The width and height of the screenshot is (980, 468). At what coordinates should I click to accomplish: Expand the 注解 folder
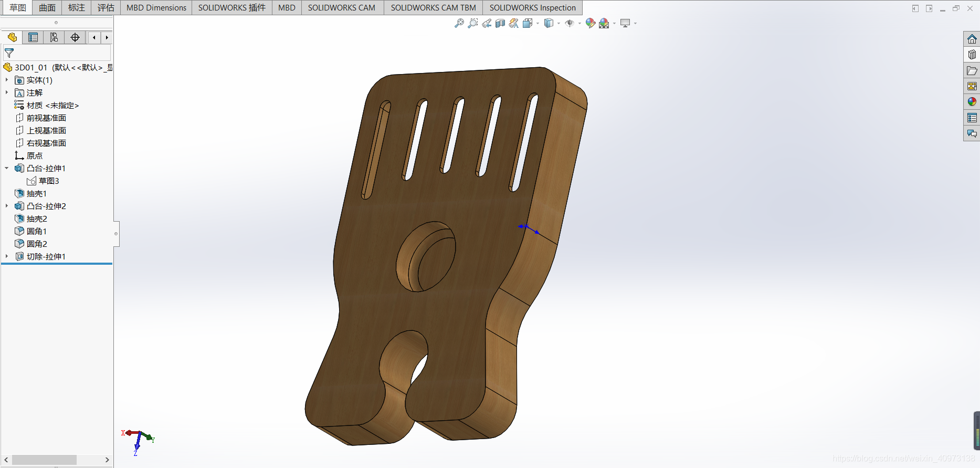7,92
